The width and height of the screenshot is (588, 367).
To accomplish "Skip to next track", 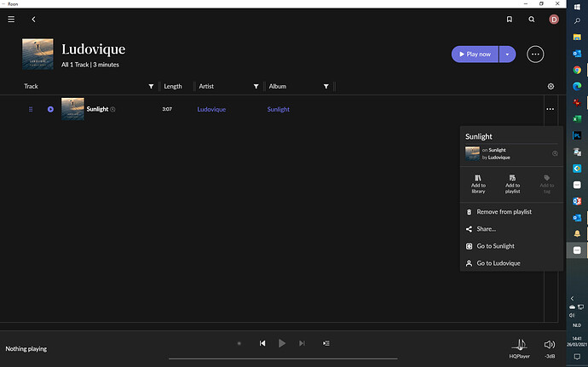I will [302, 343].
